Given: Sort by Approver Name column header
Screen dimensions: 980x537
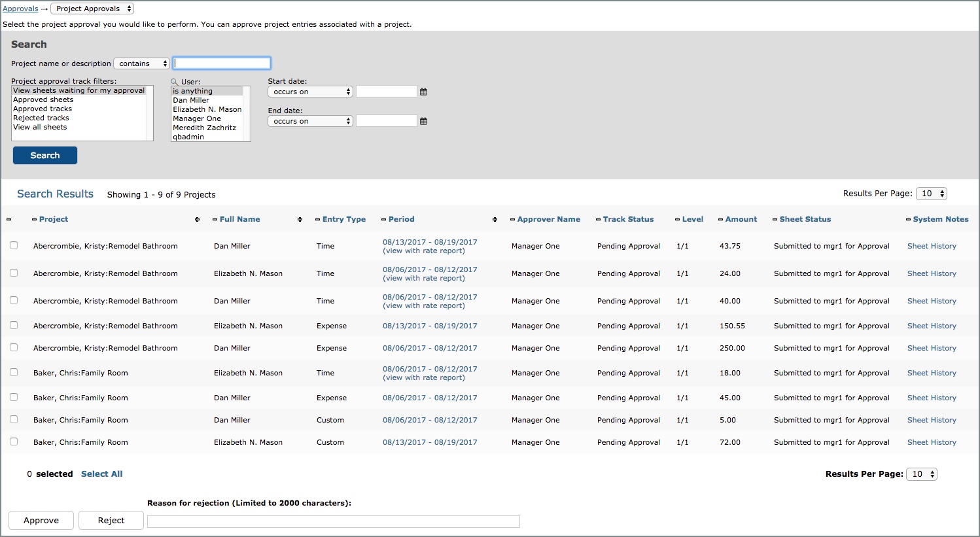Looking at the screenshot, I should [549, 220].
